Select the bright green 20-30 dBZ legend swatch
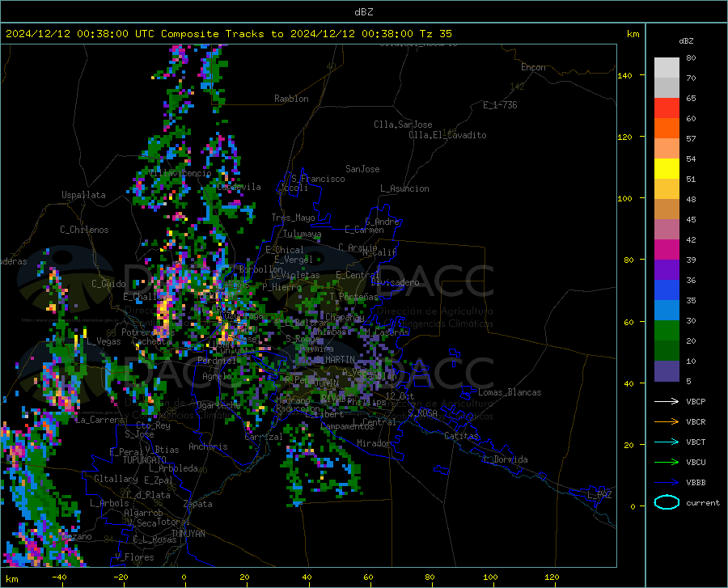 pos(667,331)
